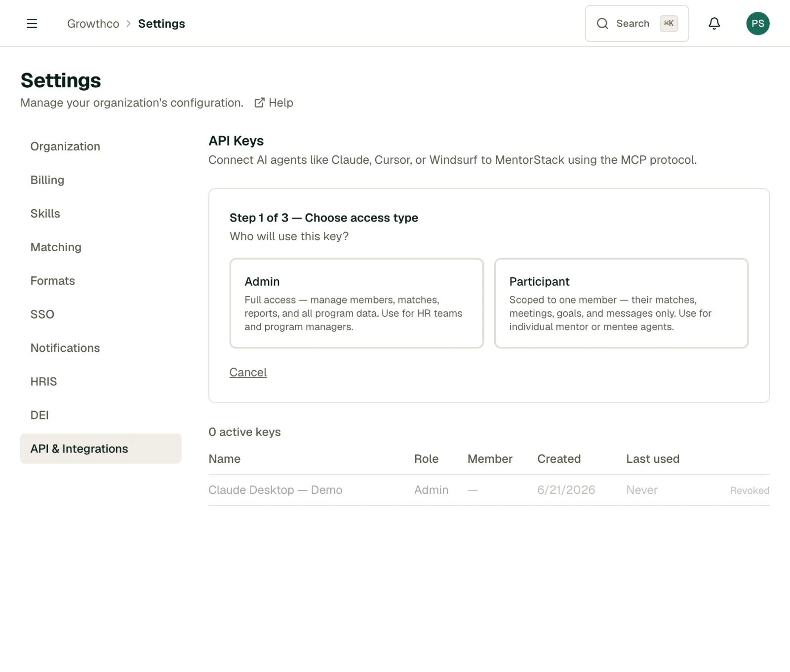Image resolution: width=790 pixels, height=672 pixels.
Task: Go to Growthco breadcrumb
Action: click(93, 24)
